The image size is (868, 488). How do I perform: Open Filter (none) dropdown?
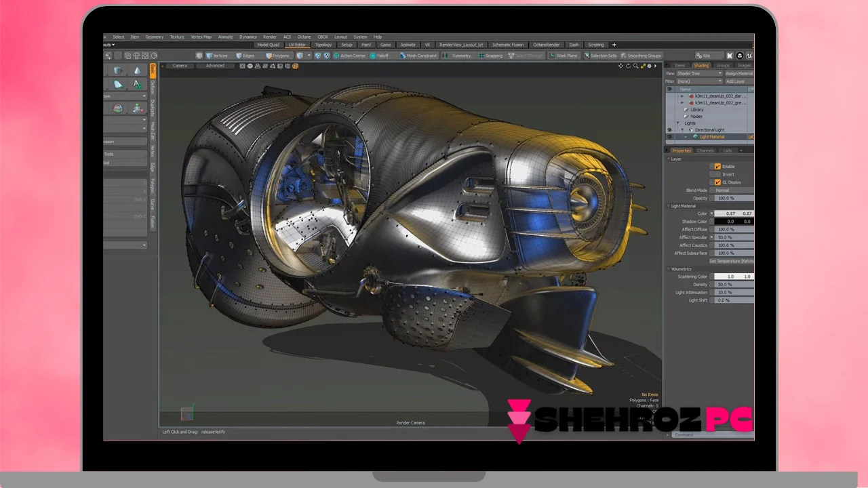point(700,81)
